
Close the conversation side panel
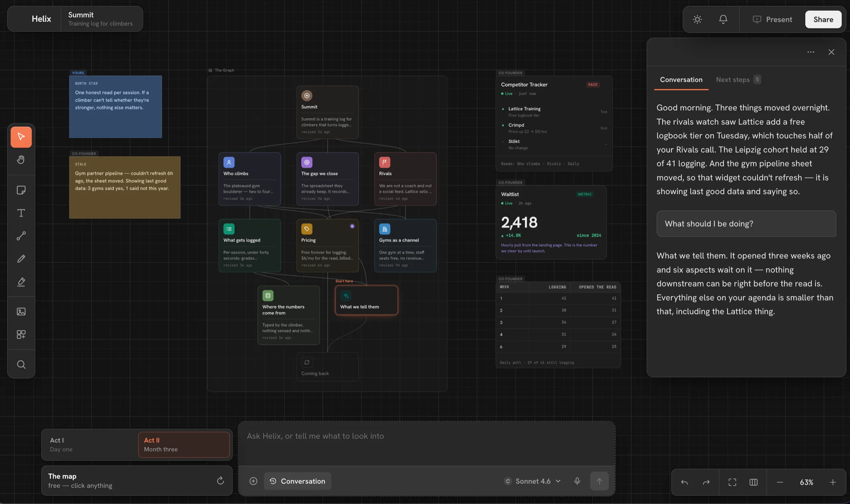pos(831,52)
